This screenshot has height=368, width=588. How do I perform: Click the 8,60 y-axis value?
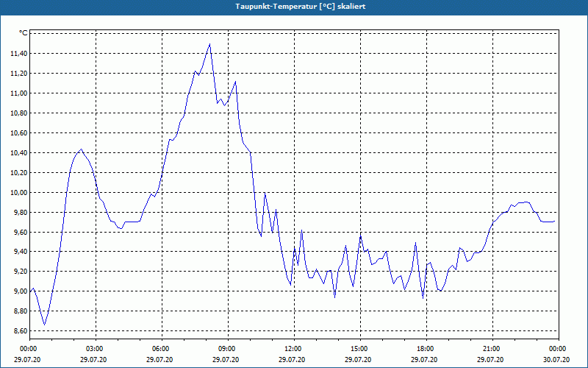coord(21,331)
